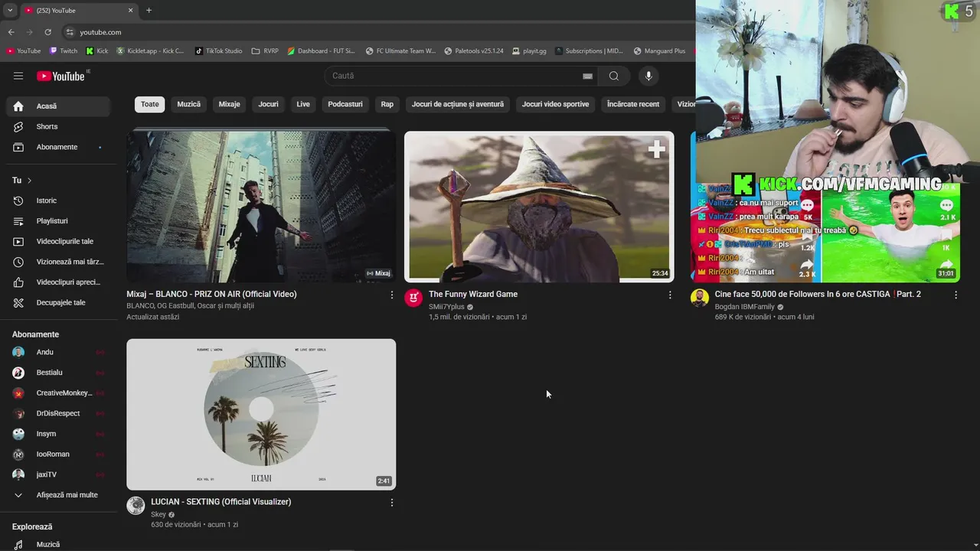Open Skey channel avatar
This screenshot has width=980, height=551.
[136, 505]
